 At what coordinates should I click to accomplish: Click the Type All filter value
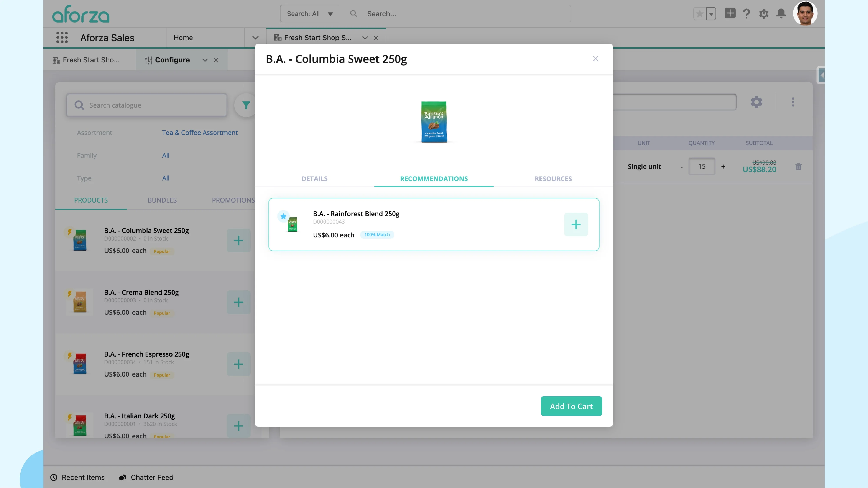[166, 178]
